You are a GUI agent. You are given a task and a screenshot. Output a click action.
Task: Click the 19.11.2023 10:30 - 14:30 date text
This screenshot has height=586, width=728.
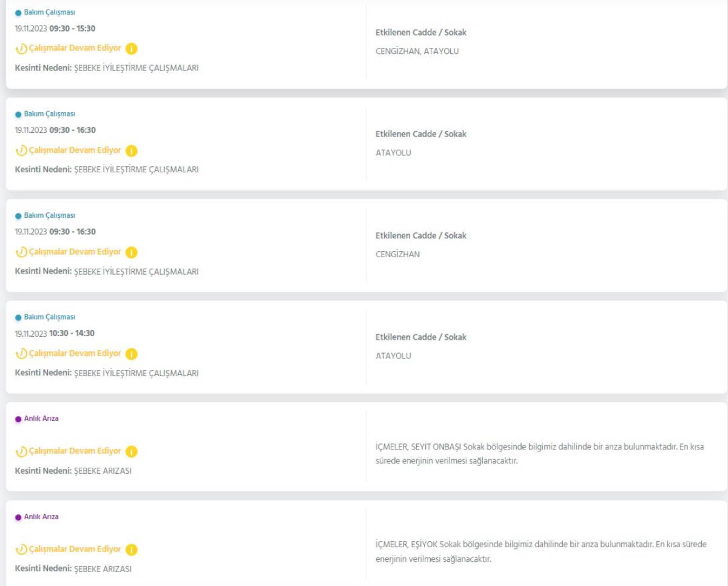click(55, 333)
